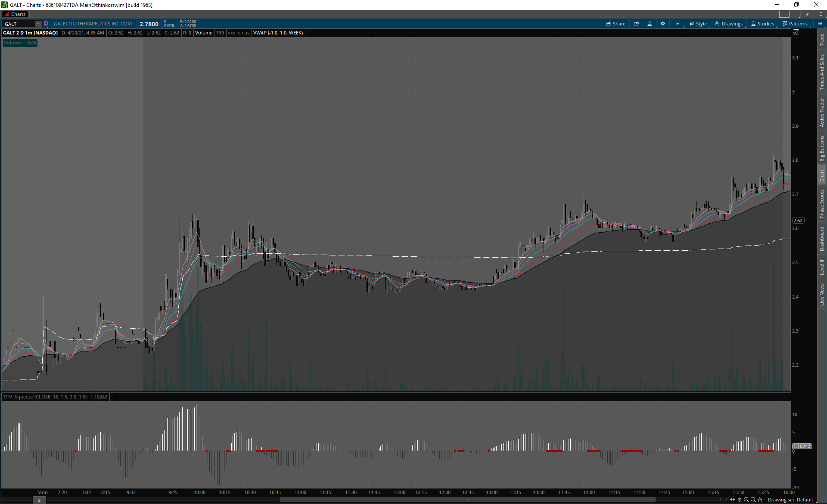This screenshot has width=827, height=504.
Task: Open the 1m timeframe dropdown
Action: (x=678, y=24)
